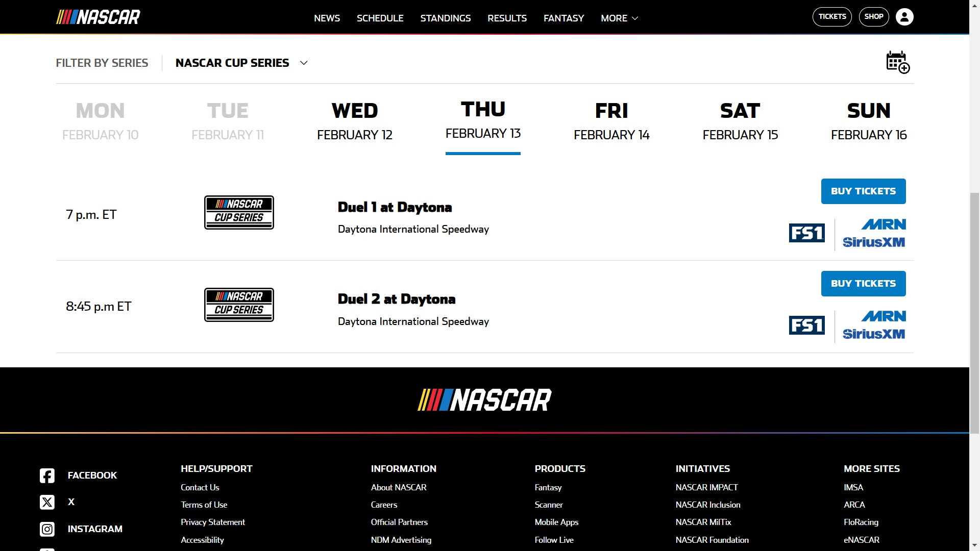Image resolution: width=980 pixels, height=551 pixels.
Task: Click the SHOP button in header
Action: point(874,17)
